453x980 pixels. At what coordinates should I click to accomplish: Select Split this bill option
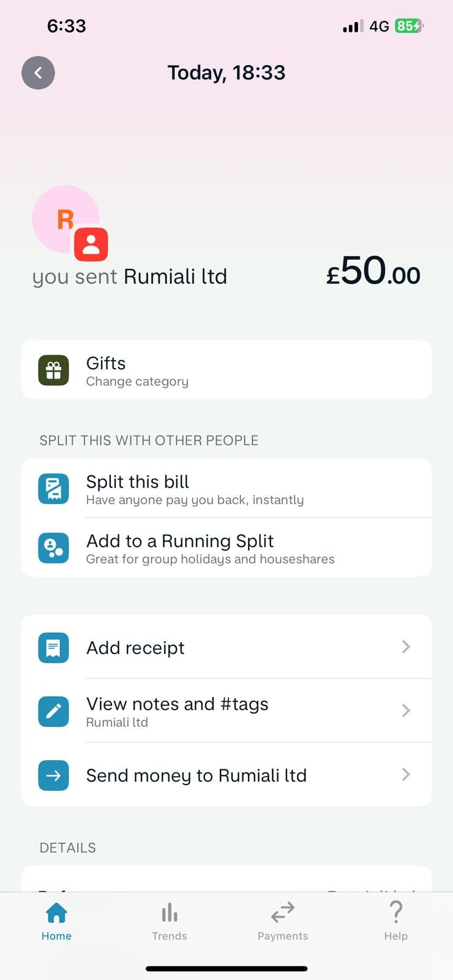(196, 489)
